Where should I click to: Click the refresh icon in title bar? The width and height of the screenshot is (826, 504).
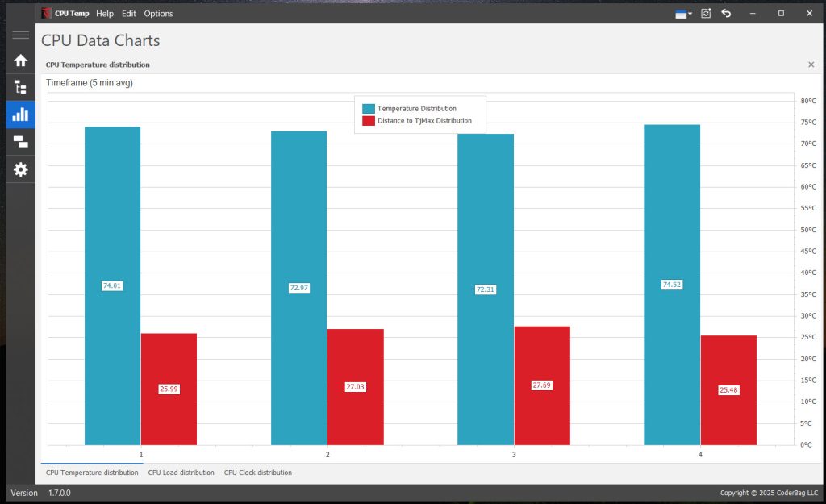706,13
